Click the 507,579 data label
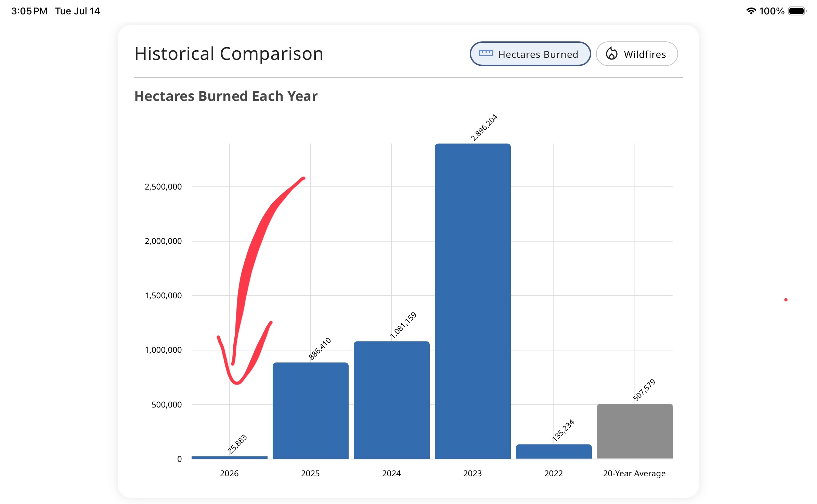This screenshot has width=817, height=504. (644, 390)
